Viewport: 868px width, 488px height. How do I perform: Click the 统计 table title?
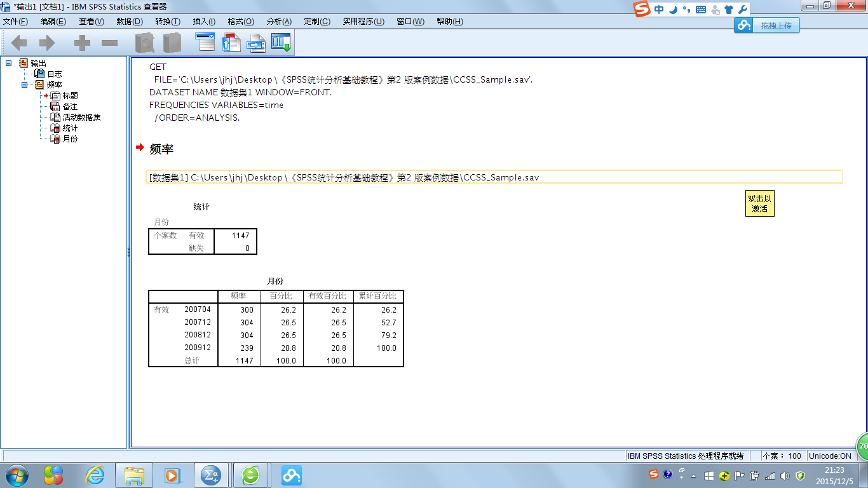201,207
